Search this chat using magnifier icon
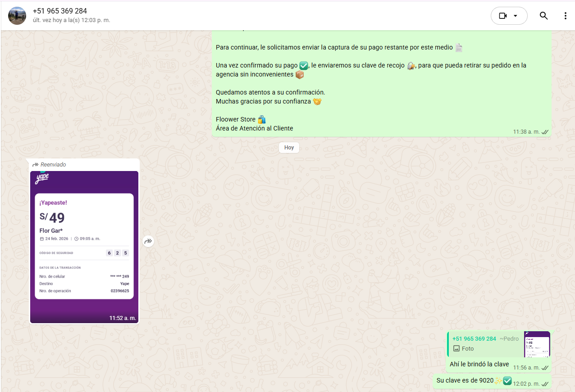575x392 pixels. [544, 16]
